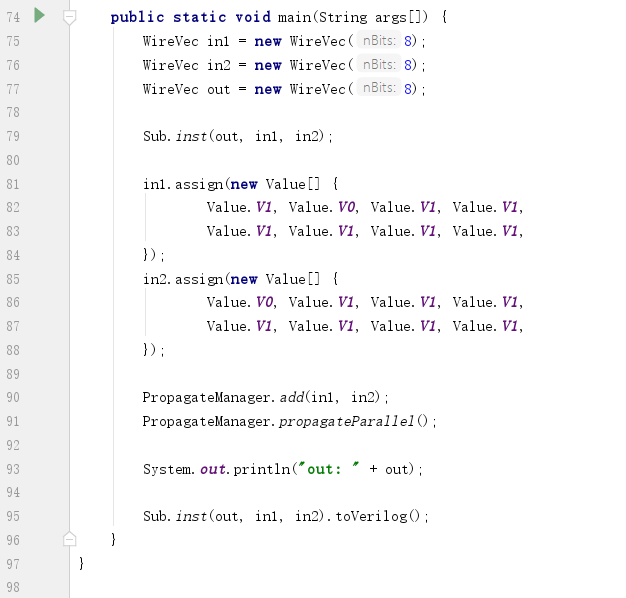Collapse main method fold marker at line 74

(x=69, y=18)
